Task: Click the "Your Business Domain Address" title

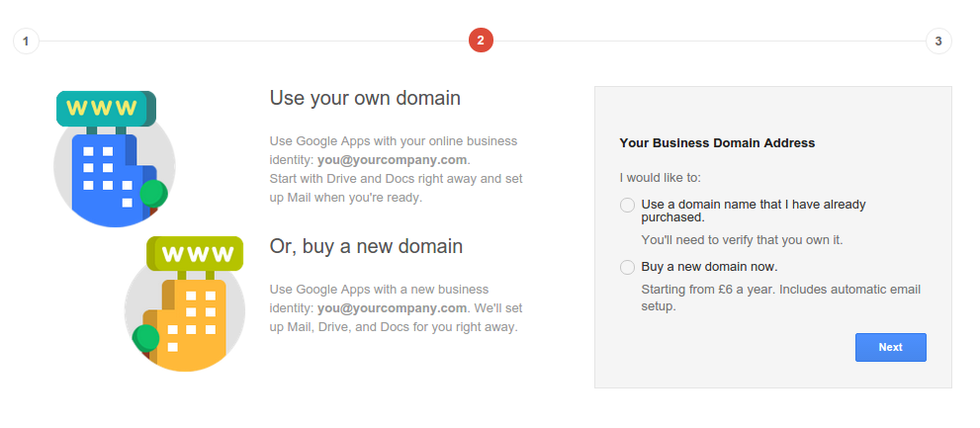Action: [717, 143]
